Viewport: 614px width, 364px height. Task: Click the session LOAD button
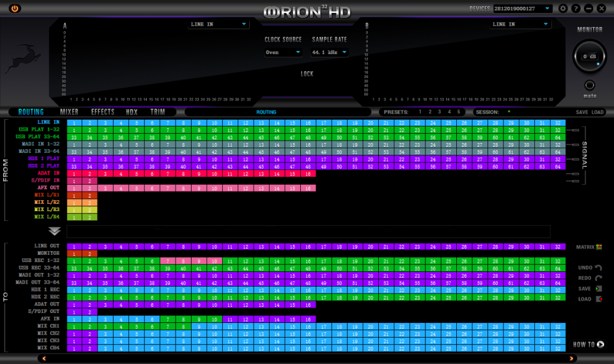click(597, 112)
